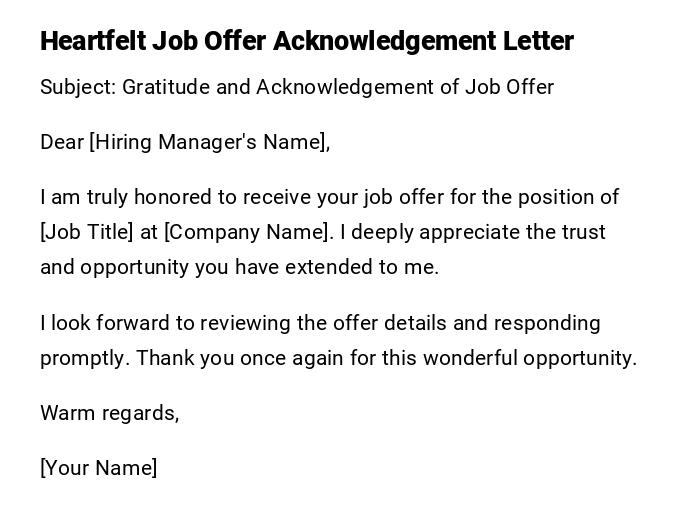Click the Dear salutation word
Screen dimensions: 700x530
[x=62, y=142]
